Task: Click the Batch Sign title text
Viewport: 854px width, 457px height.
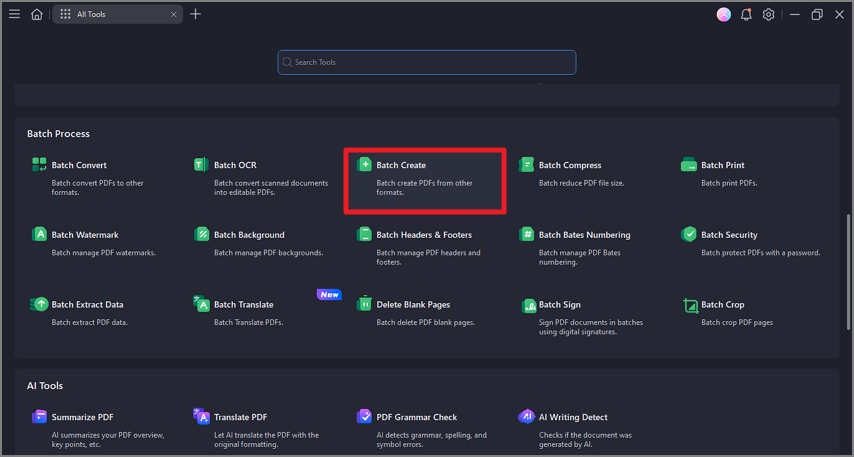Action: (559, 304)
